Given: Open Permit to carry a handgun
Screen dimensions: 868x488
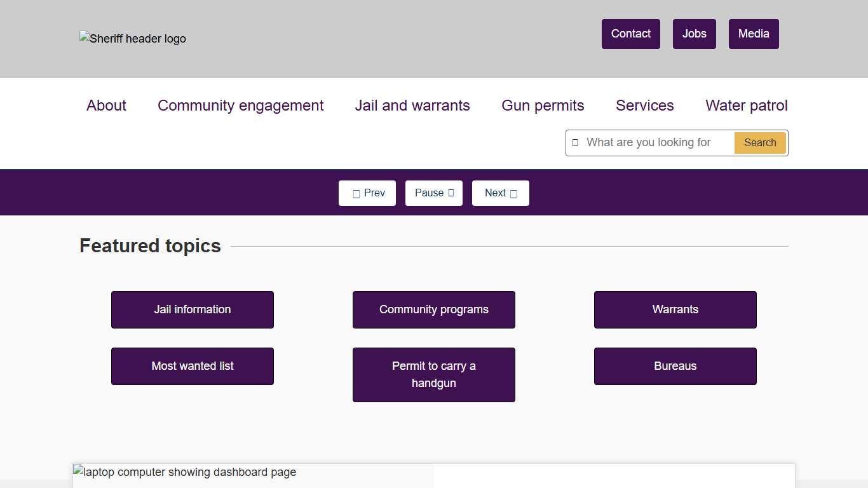Looking at the screenshot, I should (434, 375).
